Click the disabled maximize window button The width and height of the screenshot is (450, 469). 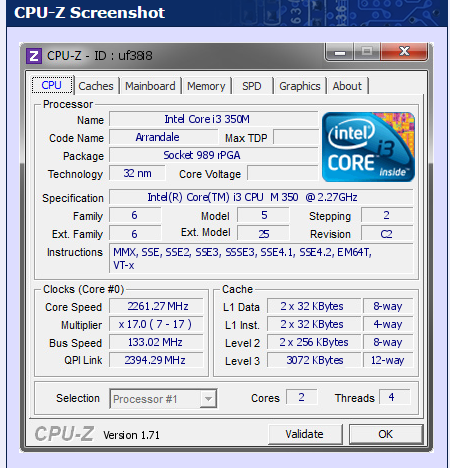[x=367, y=52]
